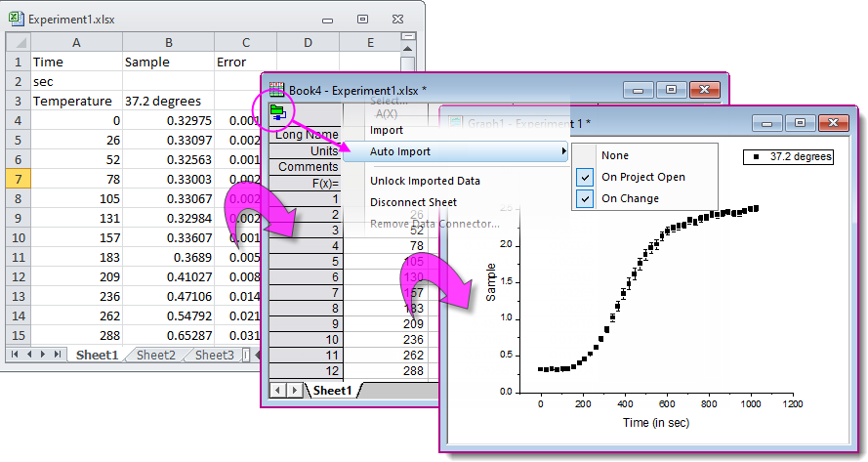
Task: Choose Import from the connector menu
Action: [x=387, y=130]
